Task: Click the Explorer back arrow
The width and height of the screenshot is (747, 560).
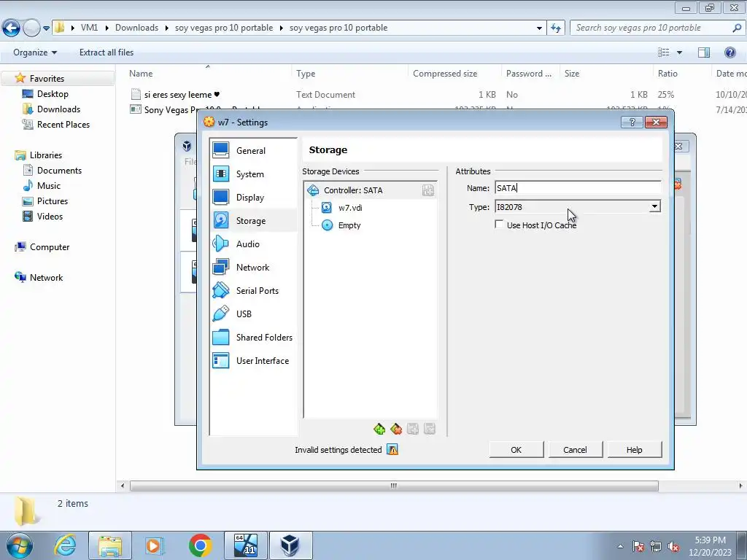Action: tap(12, 28)
